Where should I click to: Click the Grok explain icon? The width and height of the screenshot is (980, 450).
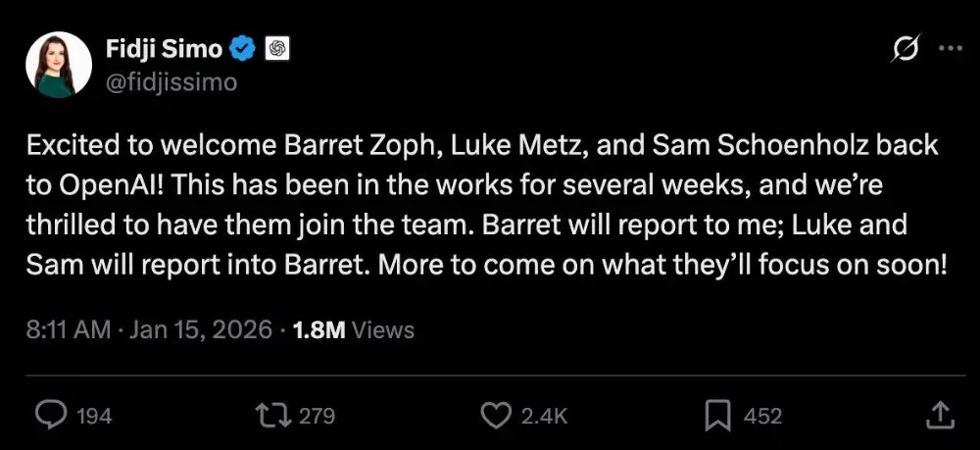click(906, 49)
